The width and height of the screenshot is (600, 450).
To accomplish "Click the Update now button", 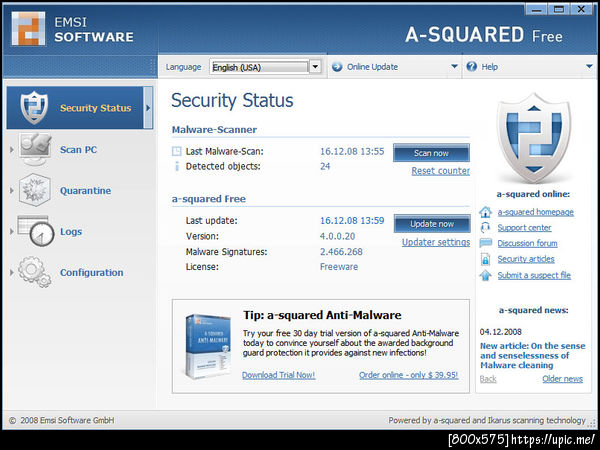I will pos(432,224).
